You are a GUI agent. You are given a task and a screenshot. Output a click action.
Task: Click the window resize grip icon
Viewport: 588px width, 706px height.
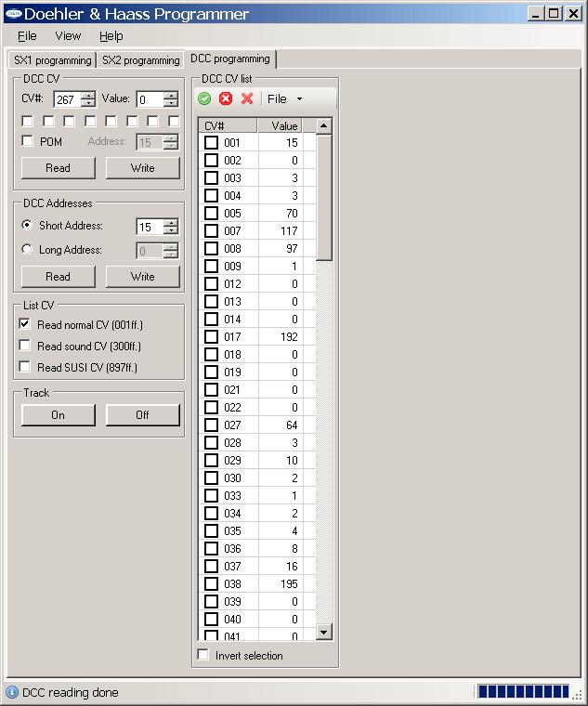coord(578,696)
